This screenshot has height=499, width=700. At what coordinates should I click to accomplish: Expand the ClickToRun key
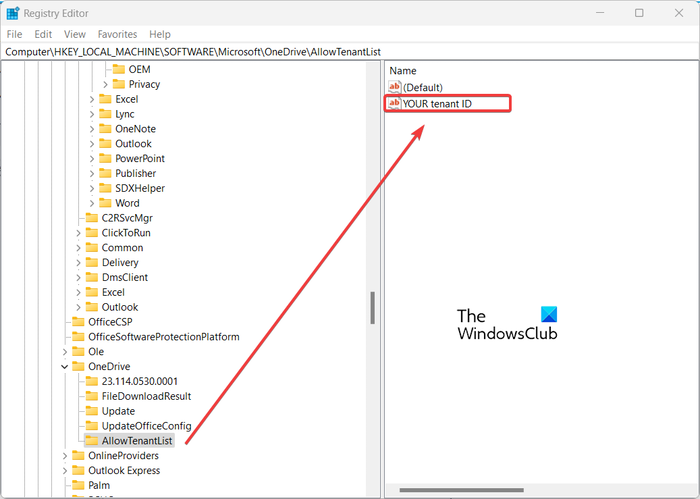click(78, 233)
